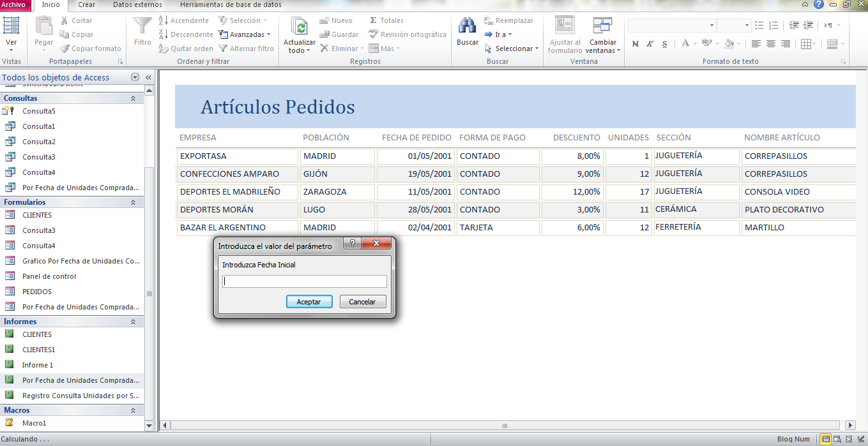Open the Datos externos tab
This screenshot has width=868, height=446.
coord(137,4)
